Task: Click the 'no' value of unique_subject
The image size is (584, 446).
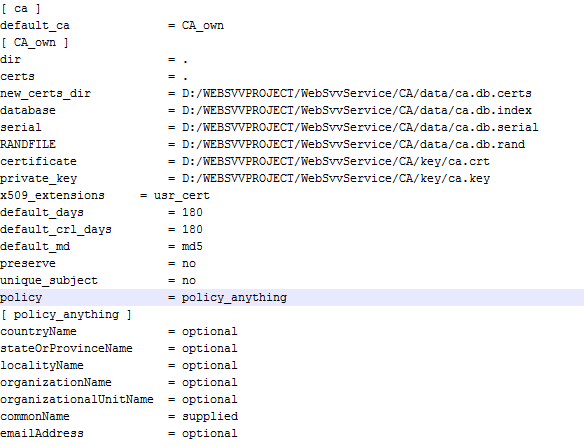Action: [189, 281]
